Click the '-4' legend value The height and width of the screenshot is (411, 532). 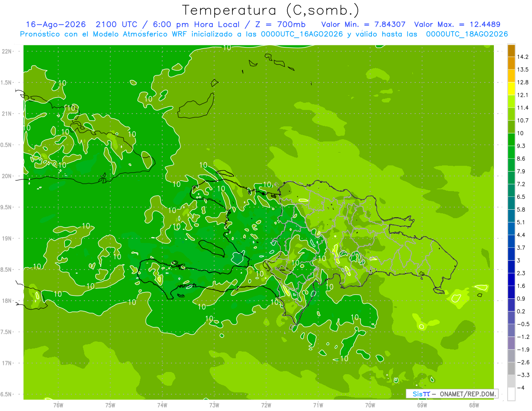521,388
